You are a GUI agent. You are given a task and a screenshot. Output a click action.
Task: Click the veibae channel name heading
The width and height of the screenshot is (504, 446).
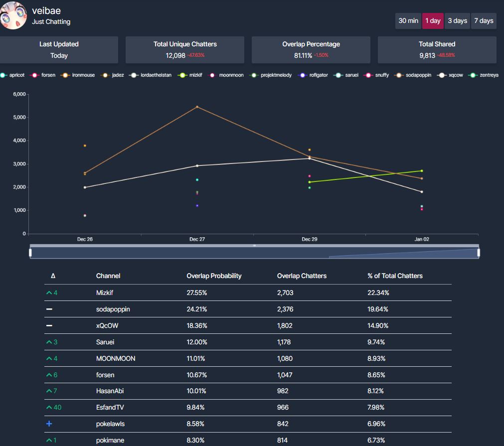pos(46,10)
